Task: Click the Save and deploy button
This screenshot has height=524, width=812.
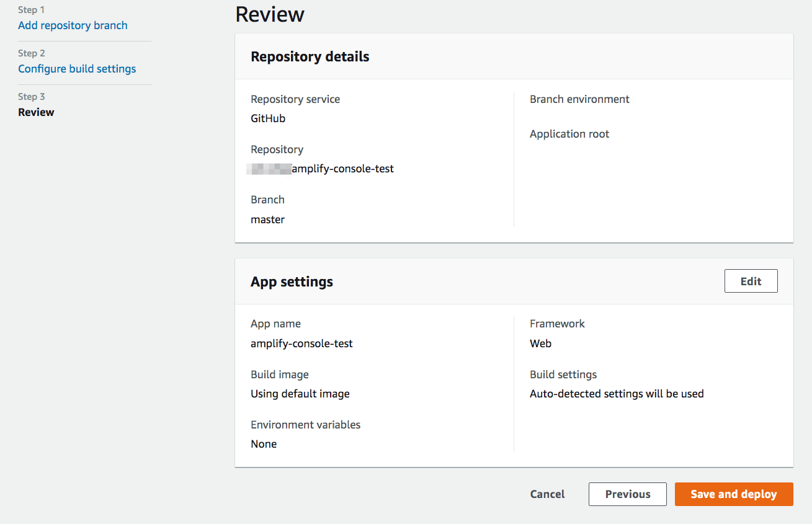Action: pyautogui.click(x=733, y=494)
